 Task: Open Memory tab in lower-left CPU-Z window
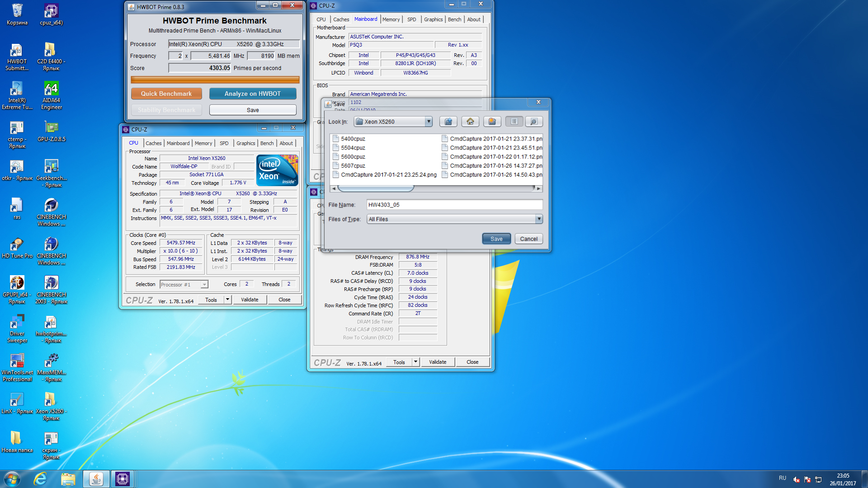click(203, 143)
